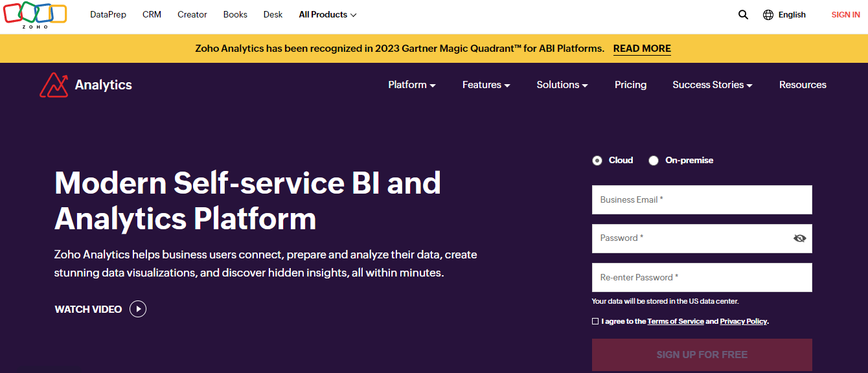Open the READ MORE banner link
The width and height of the screenshot is (868, 373).
tap(641, 48)
